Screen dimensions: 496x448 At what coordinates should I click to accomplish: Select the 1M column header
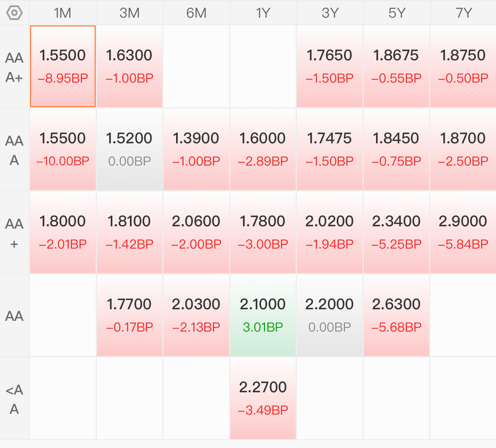pos(63,13)
